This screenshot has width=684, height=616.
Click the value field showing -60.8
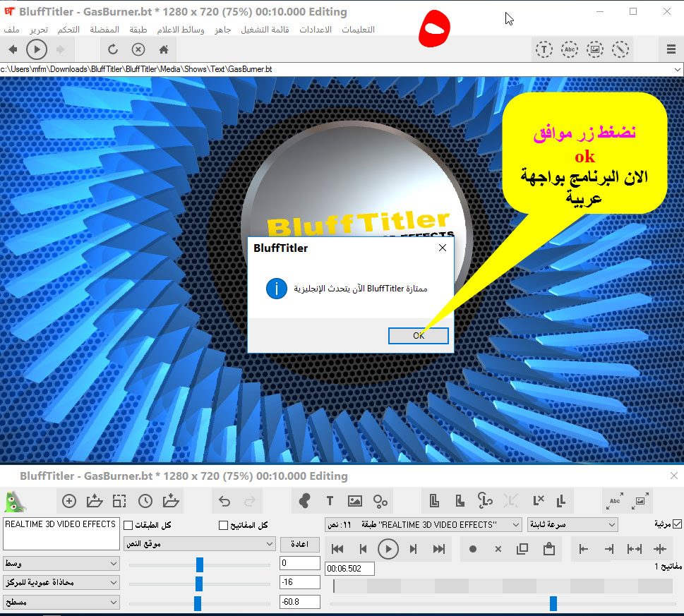[300, 602]
